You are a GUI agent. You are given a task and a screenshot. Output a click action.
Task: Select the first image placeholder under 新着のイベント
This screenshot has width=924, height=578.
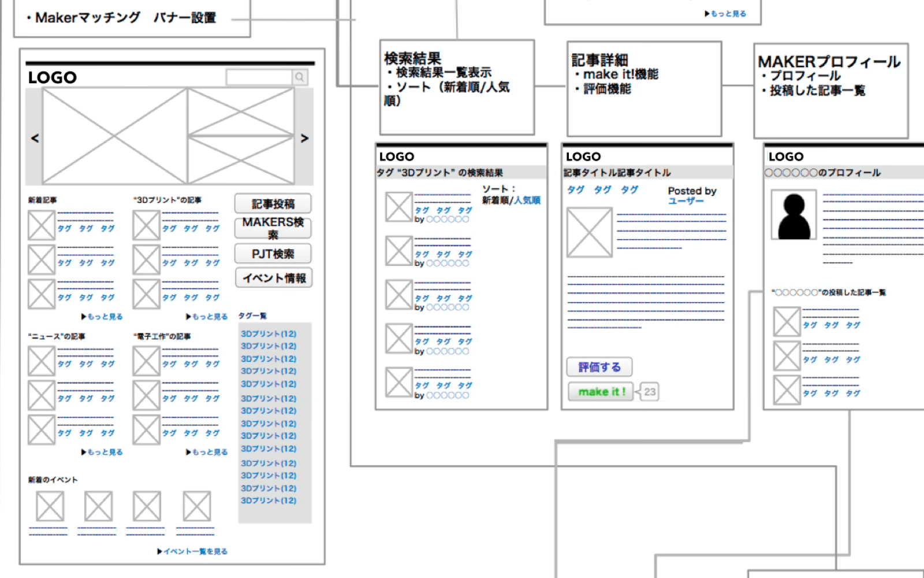pyautogui.click(x=50, y=506)
